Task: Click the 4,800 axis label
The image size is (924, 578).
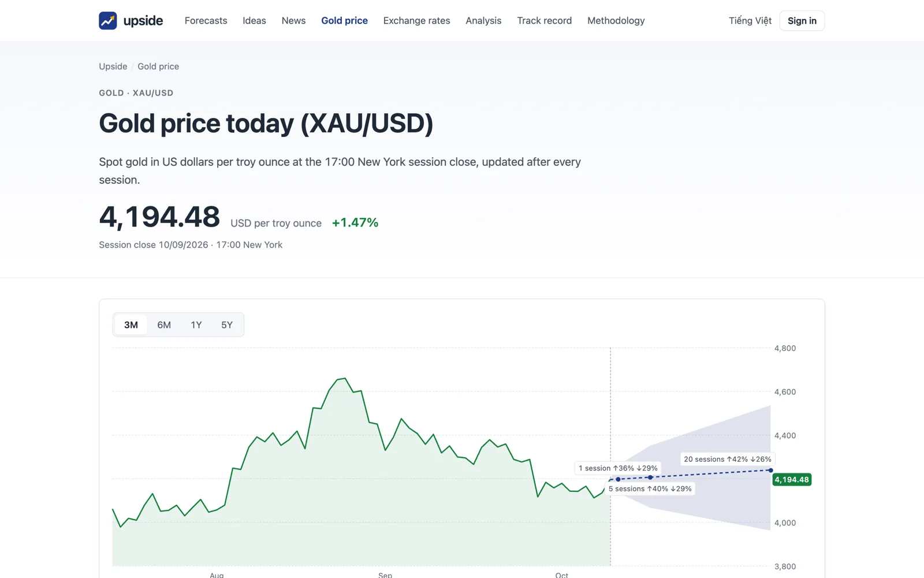Action: point(785,348)
